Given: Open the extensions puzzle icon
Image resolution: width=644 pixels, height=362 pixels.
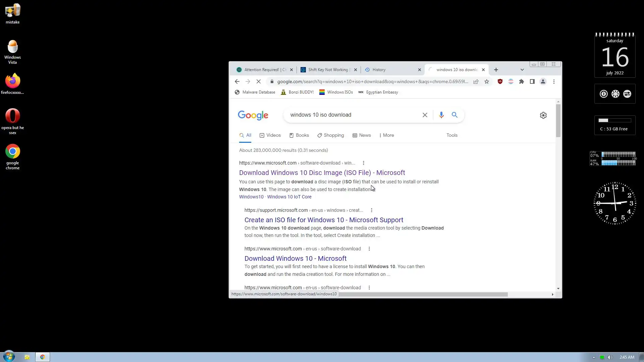Looking at the screenshot, I should (521, 81).
